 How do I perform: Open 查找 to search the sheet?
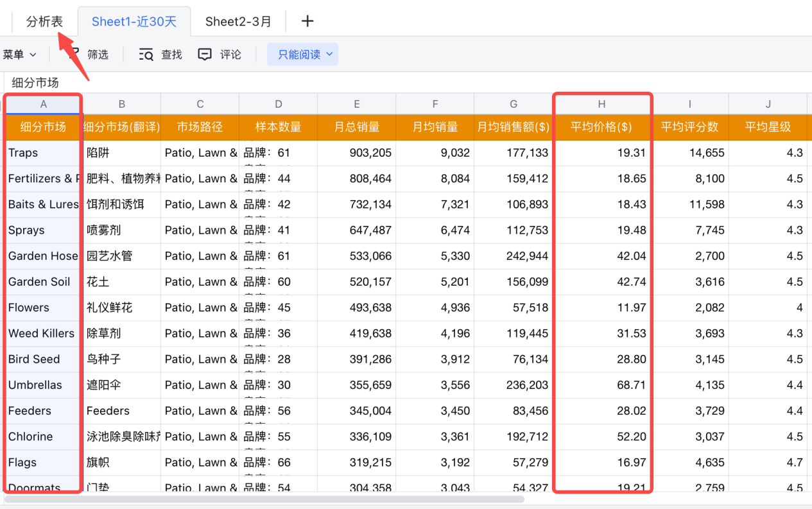coord(170,54)
